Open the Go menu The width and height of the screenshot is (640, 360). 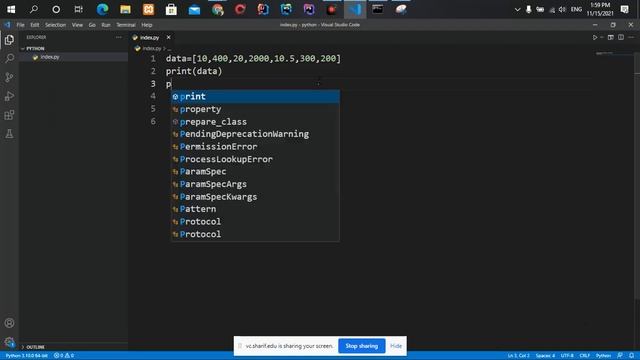[92, 25]
